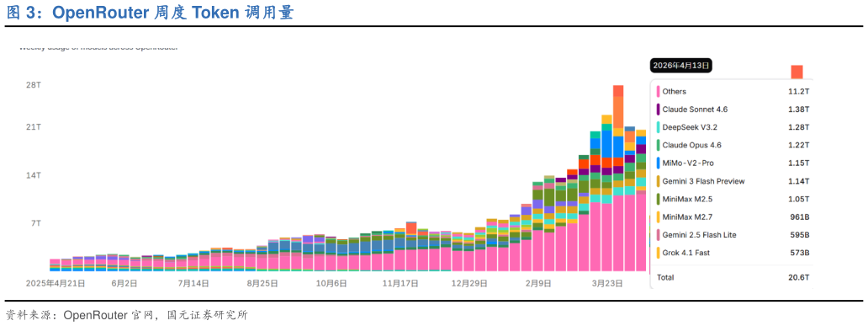868x326 pixels.
Task: Select the Claude Sonnet 4.6 label
Action: coord(695,110)
